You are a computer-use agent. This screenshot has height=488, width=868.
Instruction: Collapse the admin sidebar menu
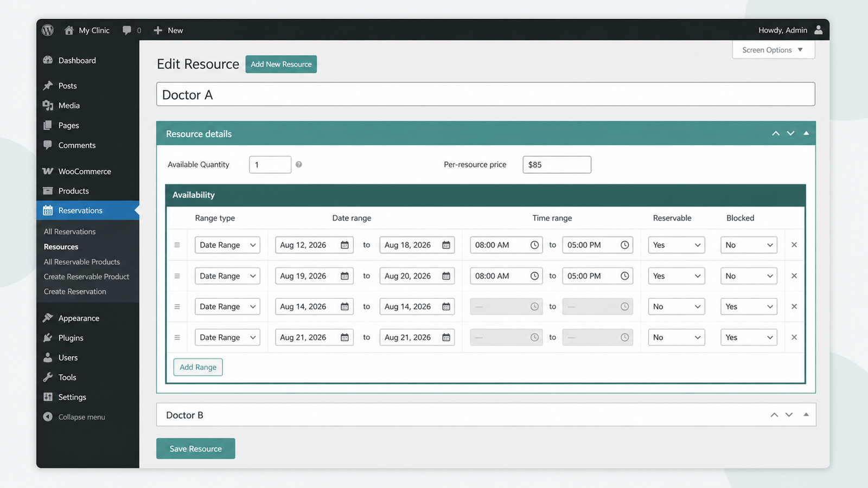(x=74, y=417)
